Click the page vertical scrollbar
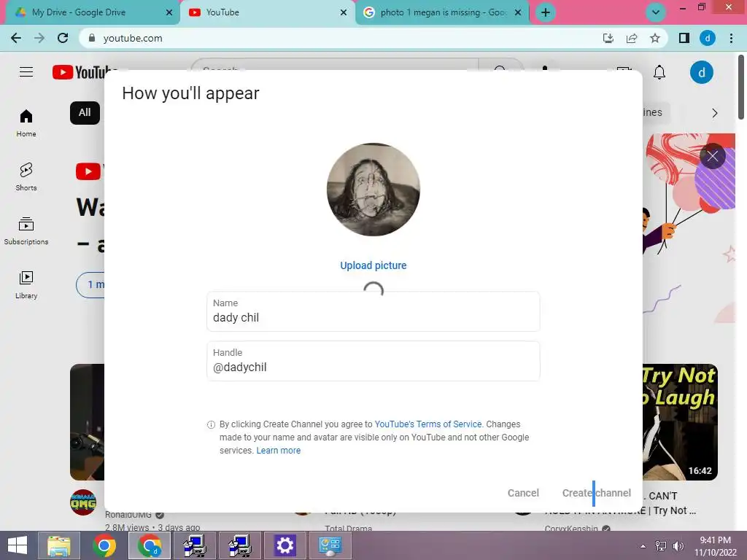 point(742,87)
